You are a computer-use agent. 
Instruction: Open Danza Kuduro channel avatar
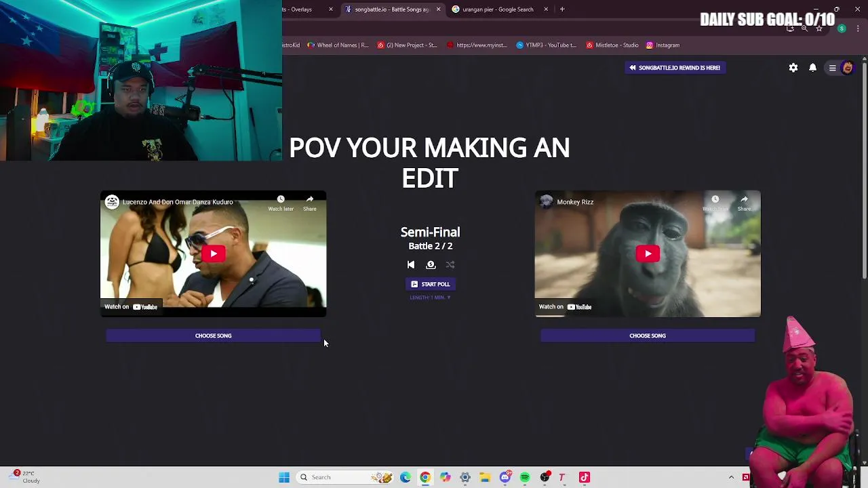tap(112, 202)
